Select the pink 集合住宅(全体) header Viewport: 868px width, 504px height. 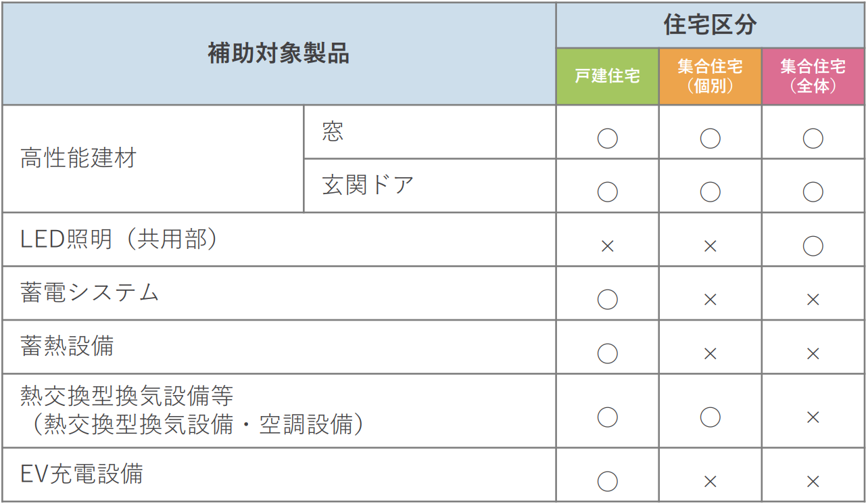pyautogui.click(x=813, y=76)
